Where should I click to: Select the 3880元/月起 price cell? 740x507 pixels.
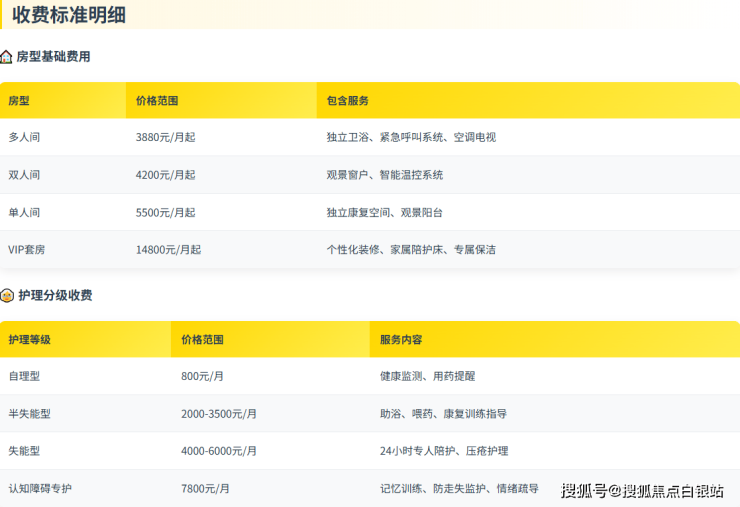[165, 137]
